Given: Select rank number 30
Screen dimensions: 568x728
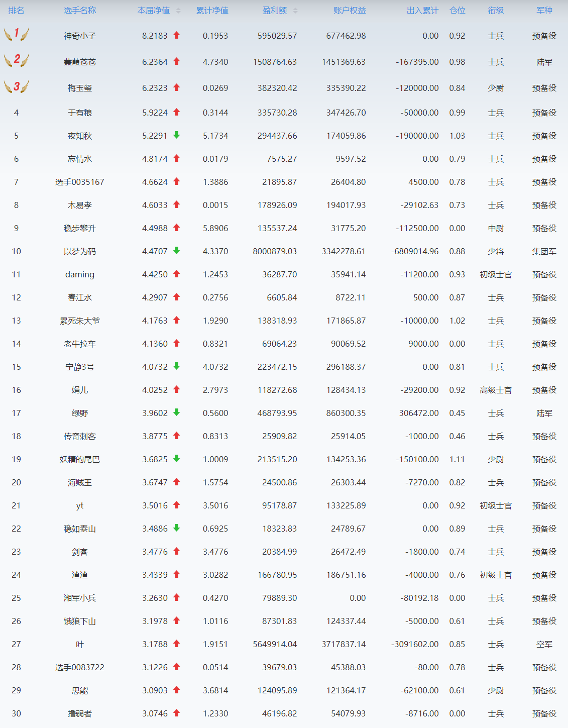Looking at the screenshot, I should pyautogui.click(x=16, y=714).
